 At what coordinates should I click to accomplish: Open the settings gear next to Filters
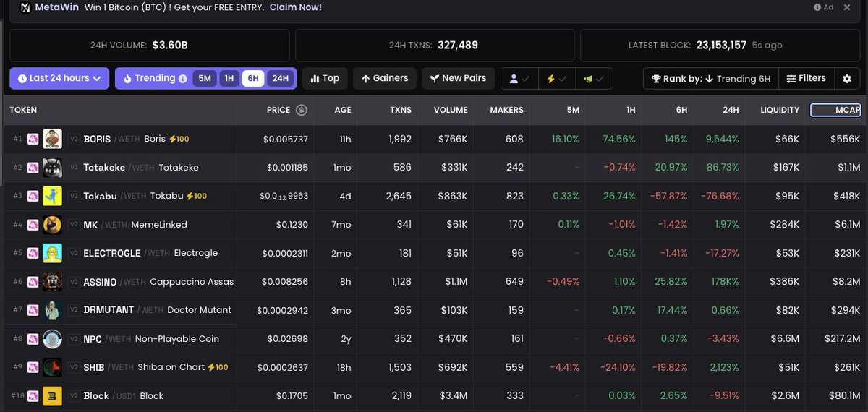coord(847,79)
